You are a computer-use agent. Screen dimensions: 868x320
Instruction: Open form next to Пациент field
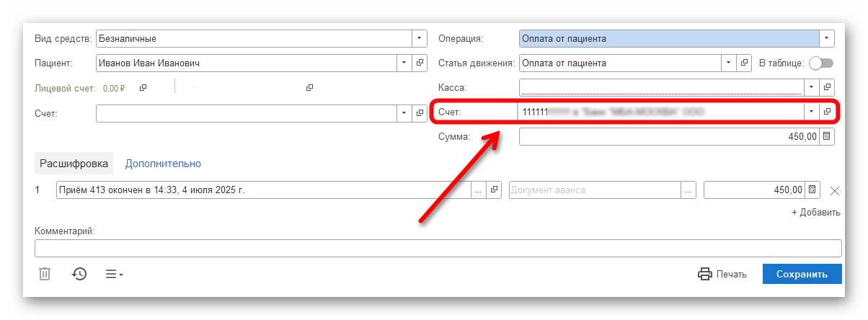click(x=420, y=63)
